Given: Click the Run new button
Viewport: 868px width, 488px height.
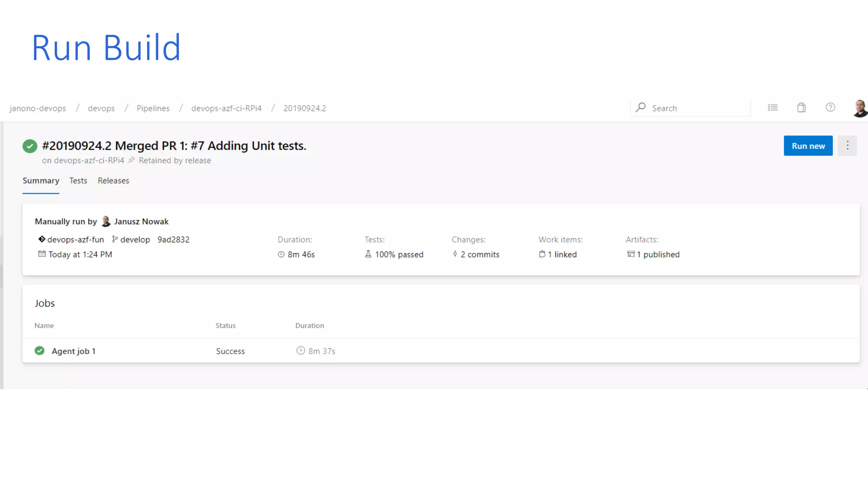Looking at the screenshot, I should coord(808,146).
